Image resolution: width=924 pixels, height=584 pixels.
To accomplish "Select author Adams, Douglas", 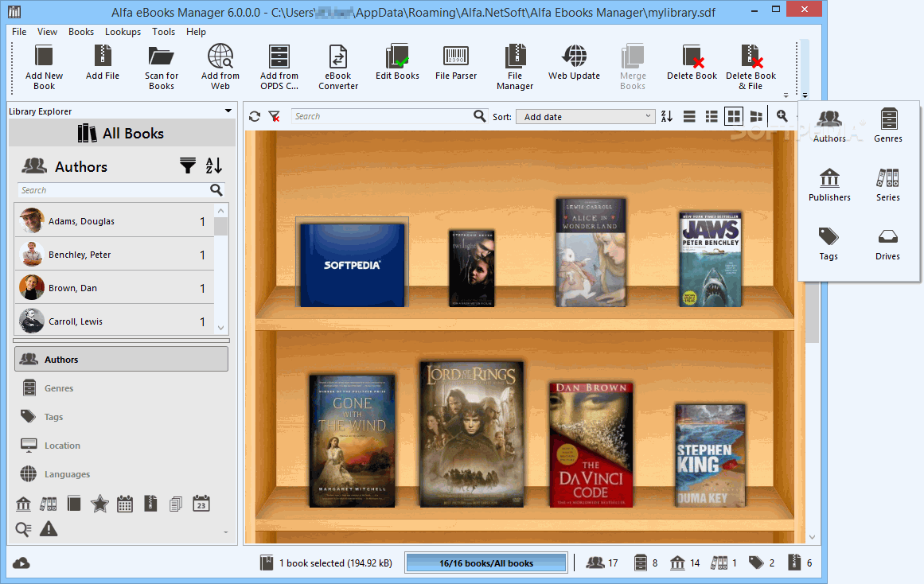I will (115, 221).
